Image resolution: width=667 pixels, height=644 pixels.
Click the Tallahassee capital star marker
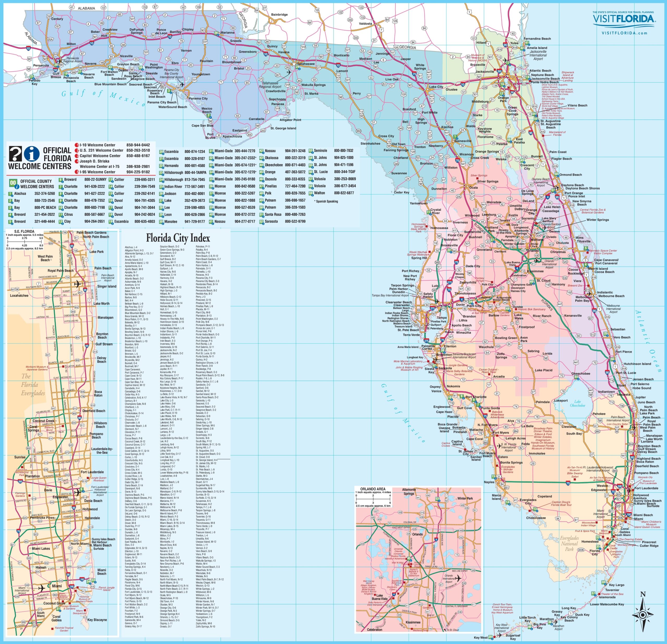pos(294,64)
